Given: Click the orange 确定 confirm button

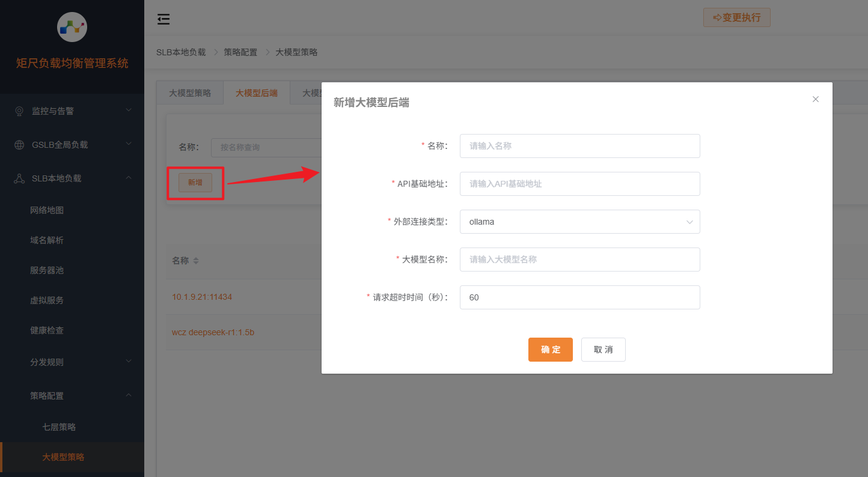Looking at the screenshot, I should [550, 349].
